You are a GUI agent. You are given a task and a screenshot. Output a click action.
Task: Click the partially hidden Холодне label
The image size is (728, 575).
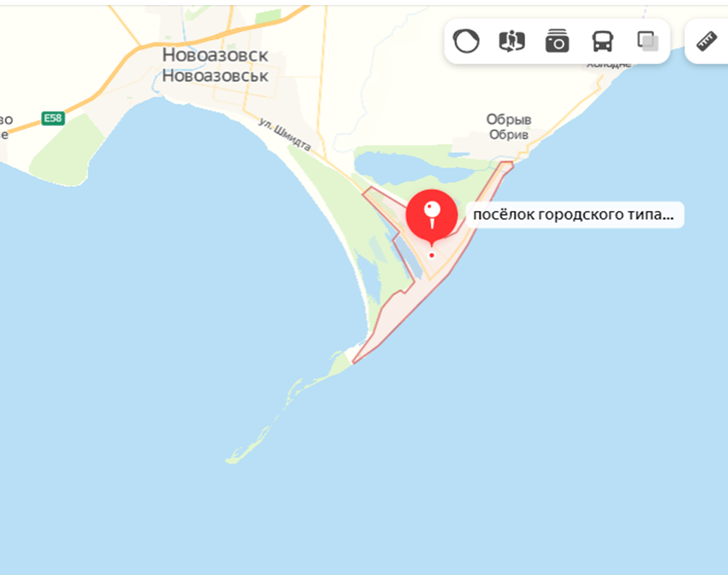coord(609,65)
